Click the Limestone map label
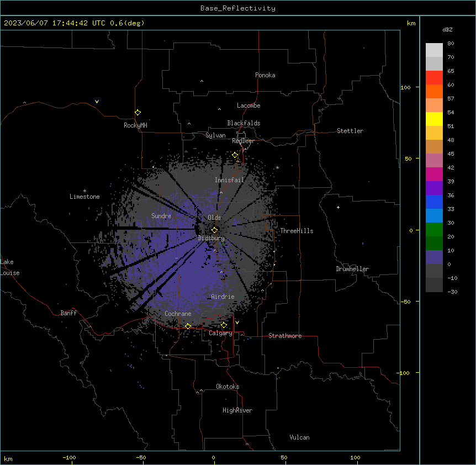 point(84,197)
